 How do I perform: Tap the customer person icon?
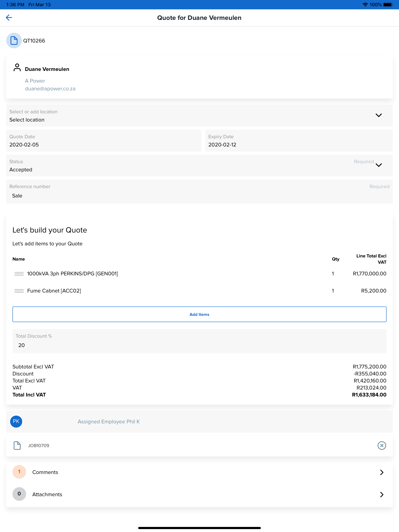[17, 67]
